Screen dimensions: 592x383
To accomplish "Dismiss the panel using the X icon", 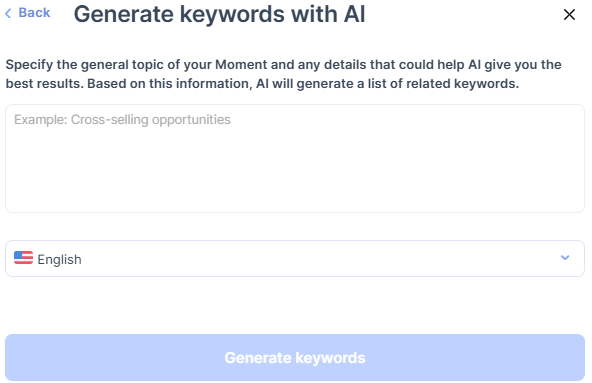I will tap(569, 15).
